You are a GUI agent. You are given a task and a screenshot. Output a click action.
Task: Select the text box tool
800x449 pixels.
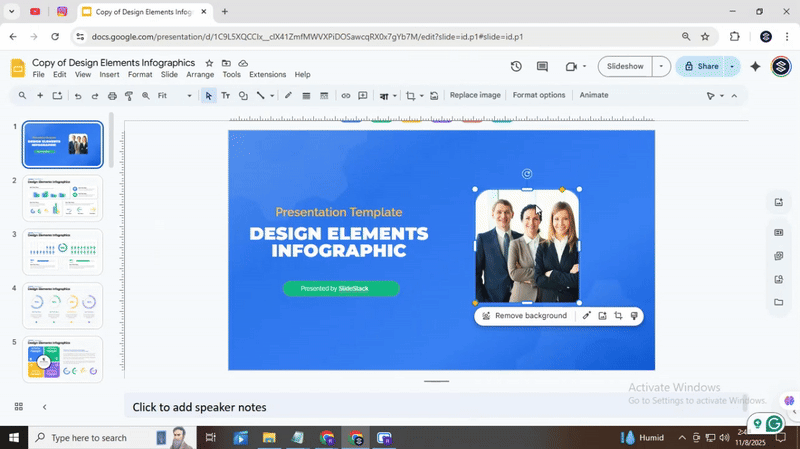pyautogui.click(x=225, y=96)
